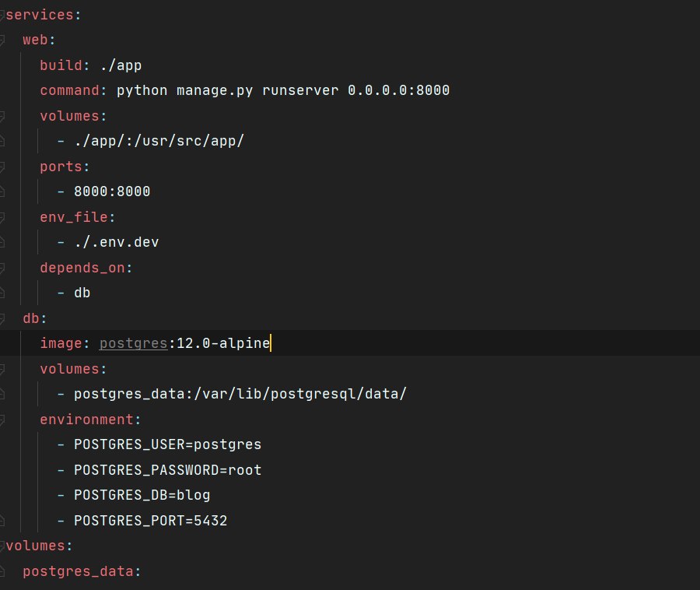700x590 pixels.
Task: Click 'python manage.py runserver' command text
Action: pyautogui.click(x=227, y=90)
